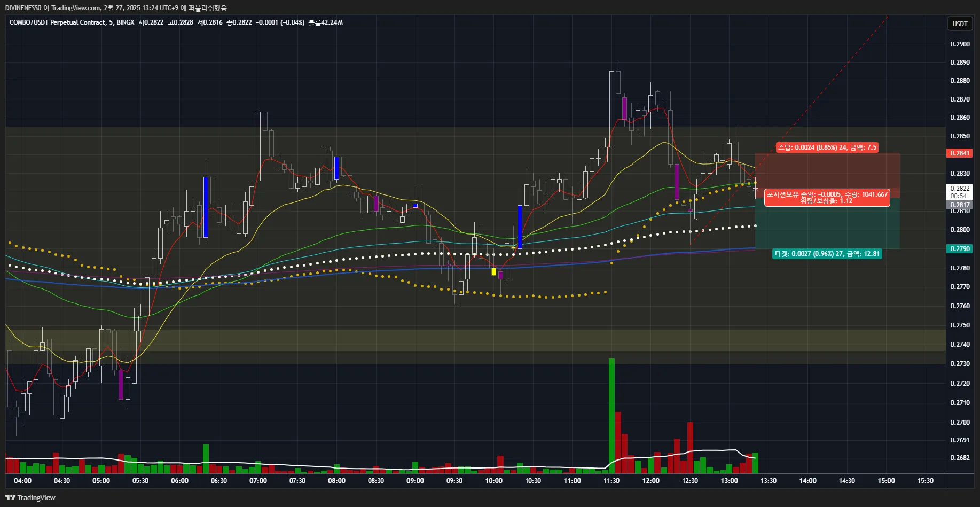The height and width of the screenshot is (507, 980).
Task: Click the 0.2880 price axis label
Action: (x=960, y=81)
